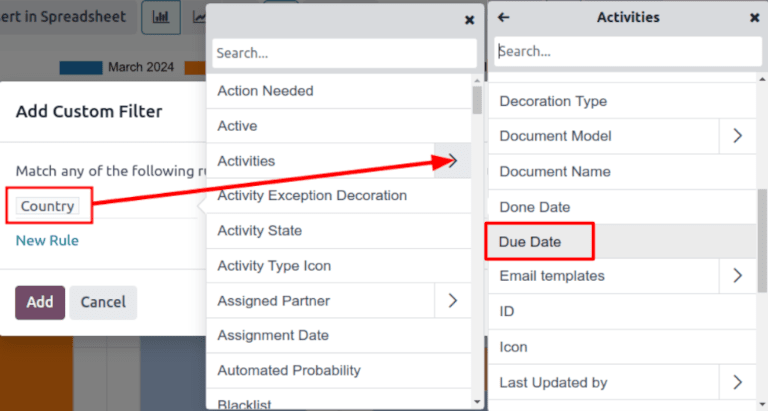Click the March 2024 blue legend swatch
768x411 pixels.
(80, 67)
